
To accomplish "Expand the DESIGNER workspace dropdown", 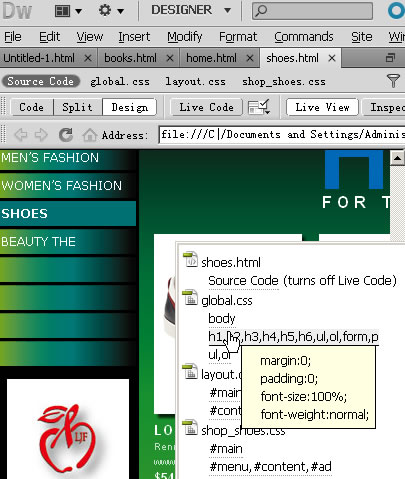I will point(191,10).
